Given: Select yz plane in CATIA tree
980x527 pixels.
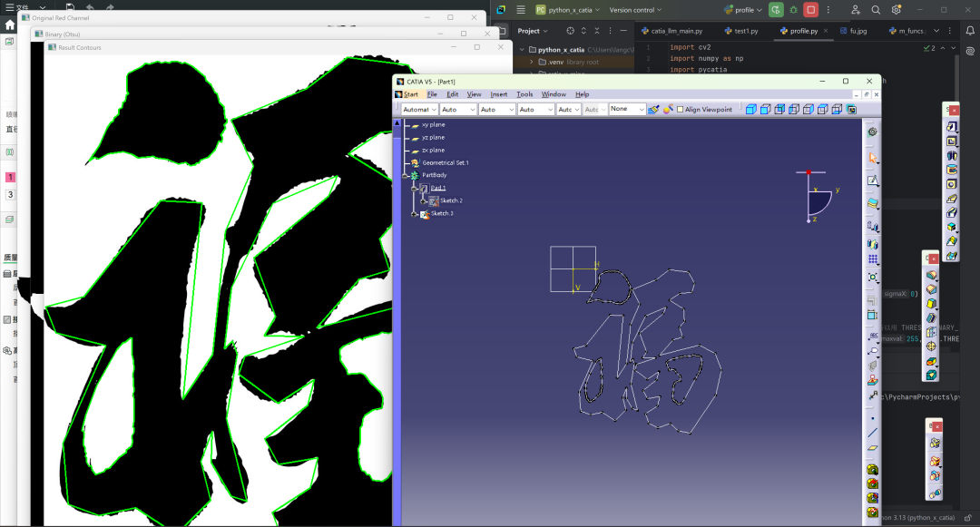Looking at the screenshot, I should click(x=433, y=137).
